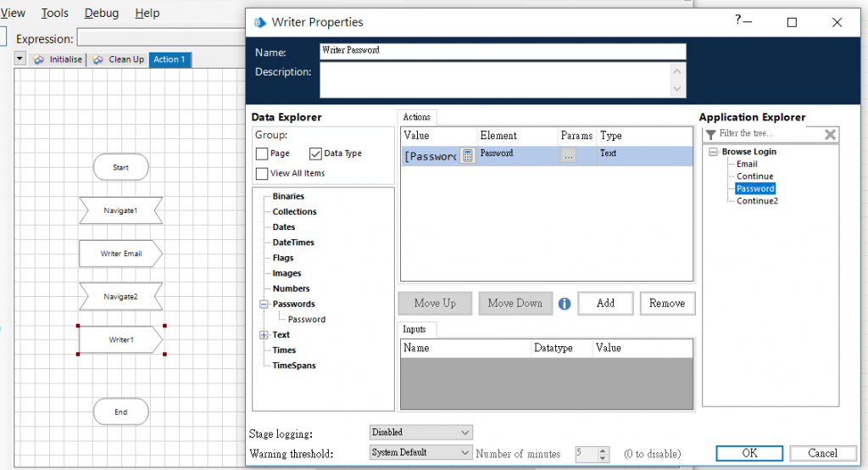868x470 pixels.
Task: Select Email in Application Explorer
Action: click(747, 164)
